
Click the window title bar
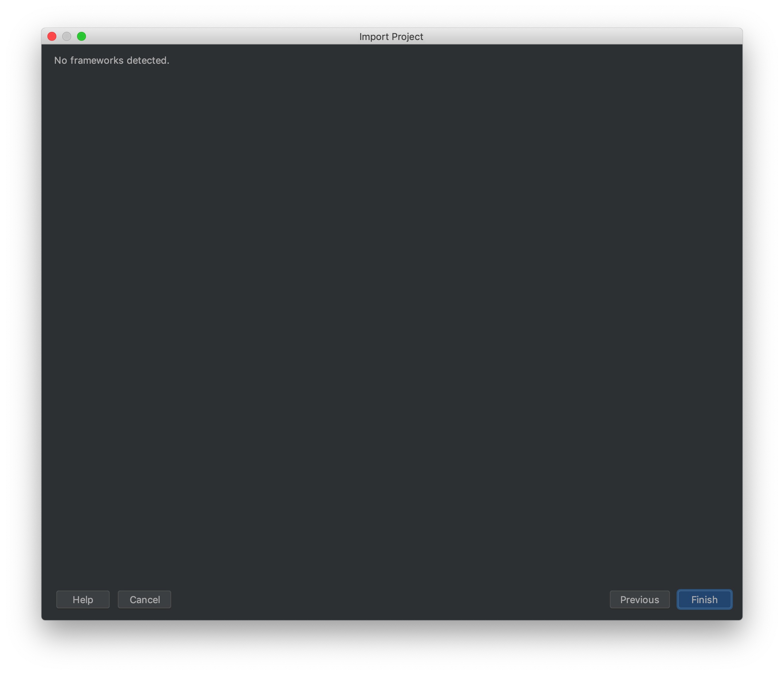coord(227,36)
